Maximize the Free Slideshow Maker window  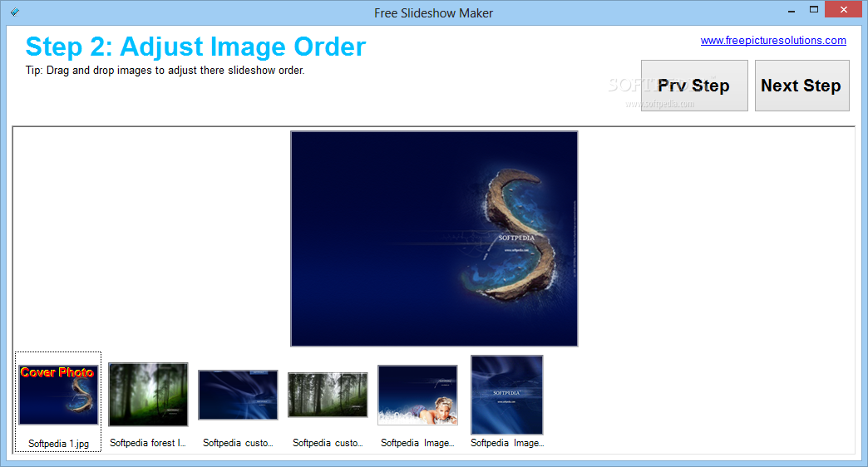[x=814, y=10]
